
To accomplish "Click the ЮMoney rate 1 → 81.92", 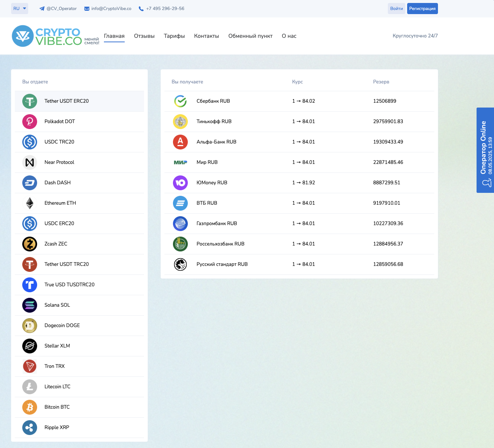I will [304, 183].
